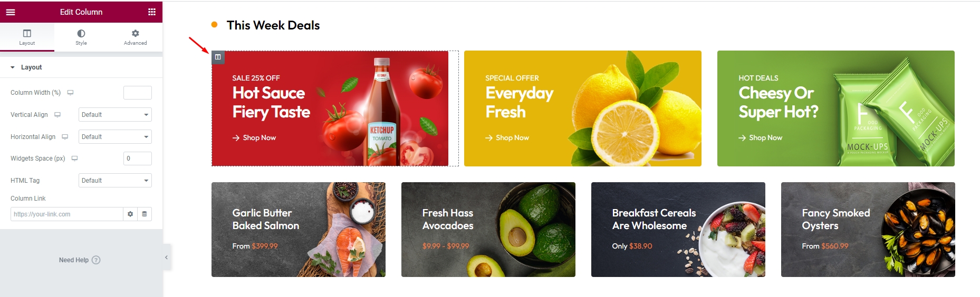This screenshot has width=980, height=297.
Task: Open the Elementor hamburger menu
Action: (x=11, y=12)
